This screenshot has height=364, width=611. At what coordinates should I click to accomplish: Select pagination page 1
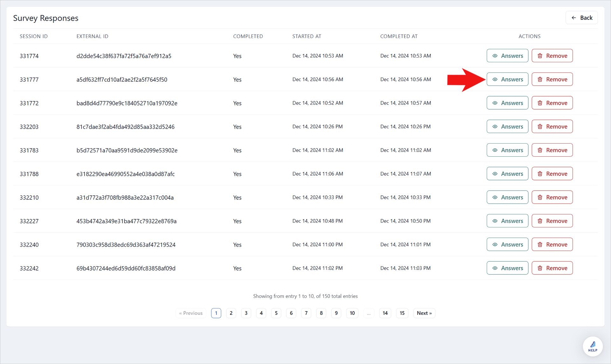(216, 313)
